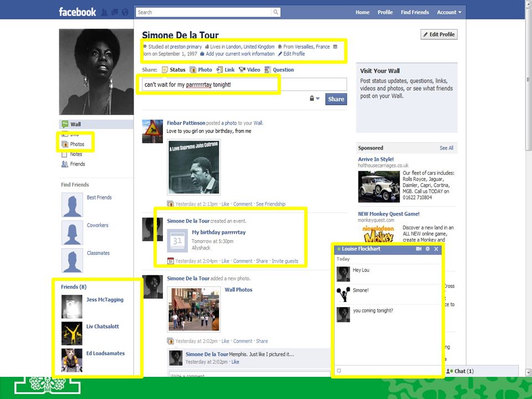Open the Memphis street photo thumbnail
532x399 pixels.
click(x=194, y=309)
